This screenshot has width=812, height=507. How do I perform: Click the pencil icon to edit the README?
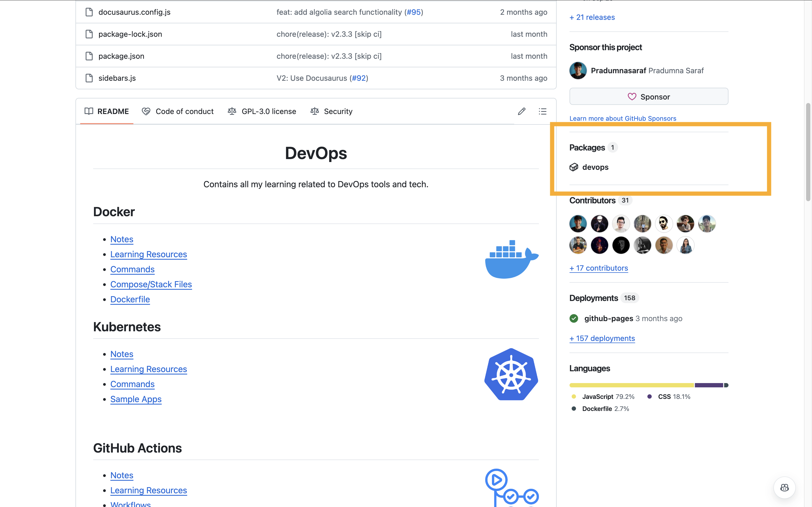click(521, 111)
